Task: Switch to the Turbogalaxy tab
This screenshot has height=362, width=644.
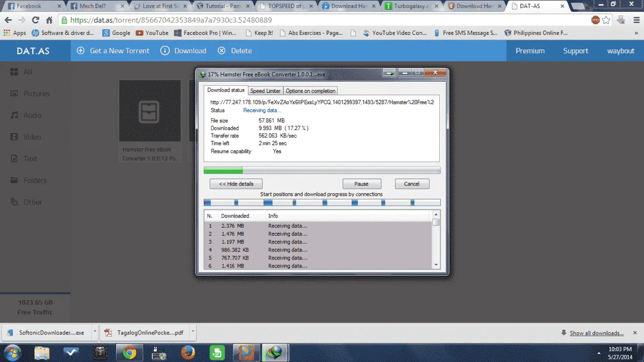Action: click(412, 6)
